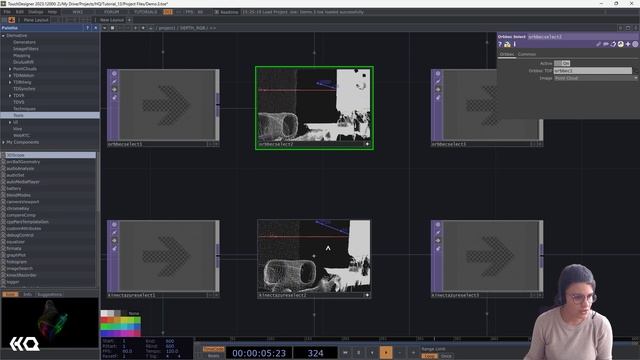
Task: Open Palette panel help question mark
Action: [x=87, y=28]
